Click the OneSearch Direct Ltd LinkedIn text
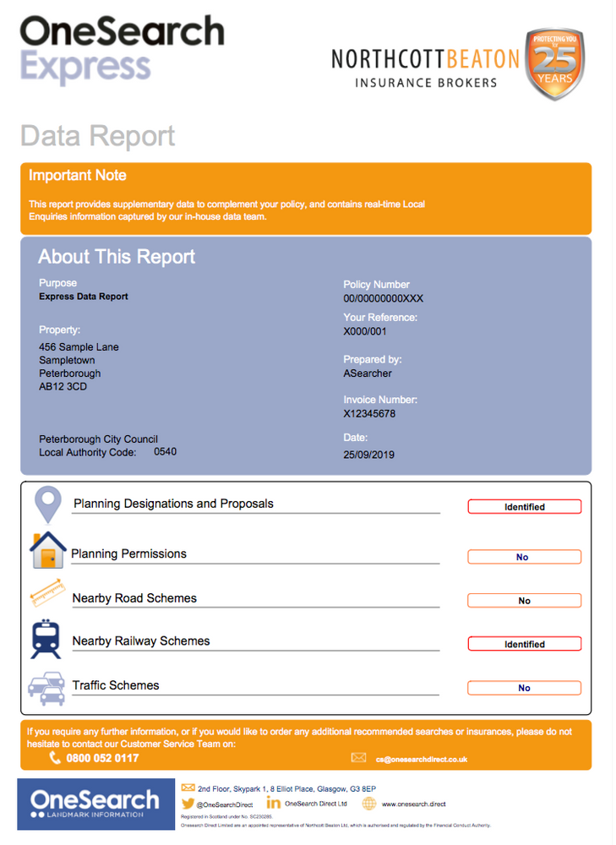The width and height of the screenshot is (616, 845). point(316,804)
